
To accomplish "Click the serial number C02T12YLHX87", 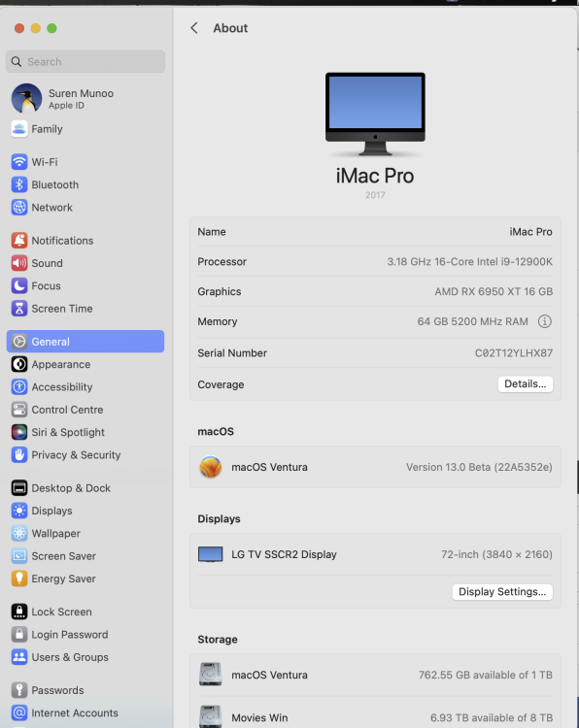I will (514, 353).
